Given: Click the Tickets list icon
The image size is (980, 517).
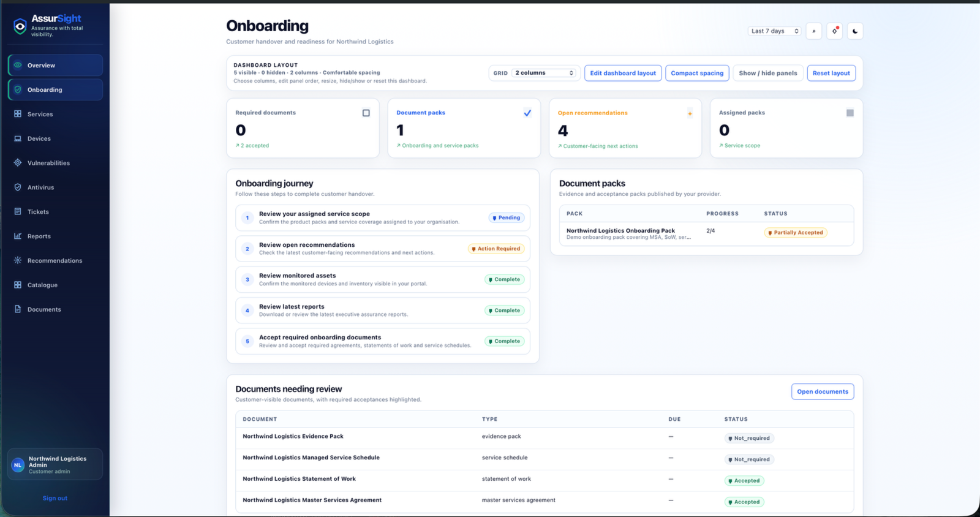Looking at the screenshot, I should (18, 212).
